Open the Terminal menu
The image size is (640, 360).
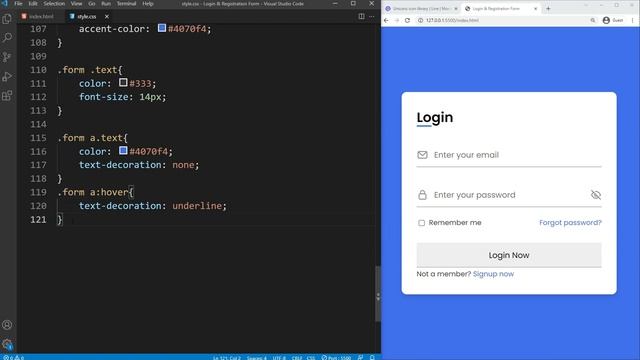tap(127, 4)
